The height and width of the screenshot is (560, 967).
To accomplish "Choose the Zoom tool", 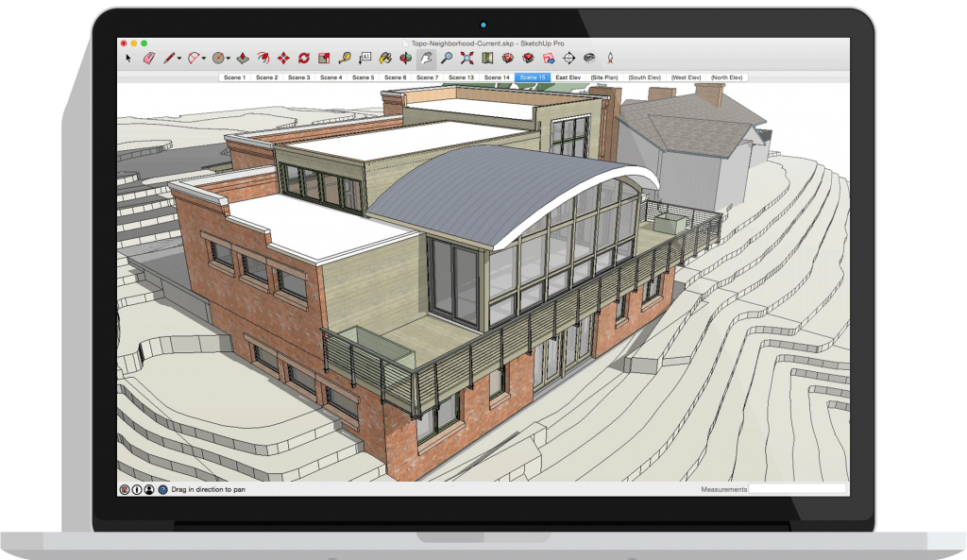I will (446, 57).
